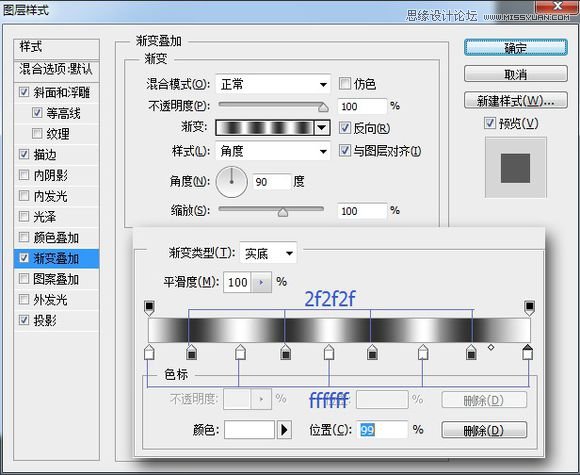Screen dimensions: 580x475
Task: Toggle 等高线 contour checkbox
Action: coord(37,112)
